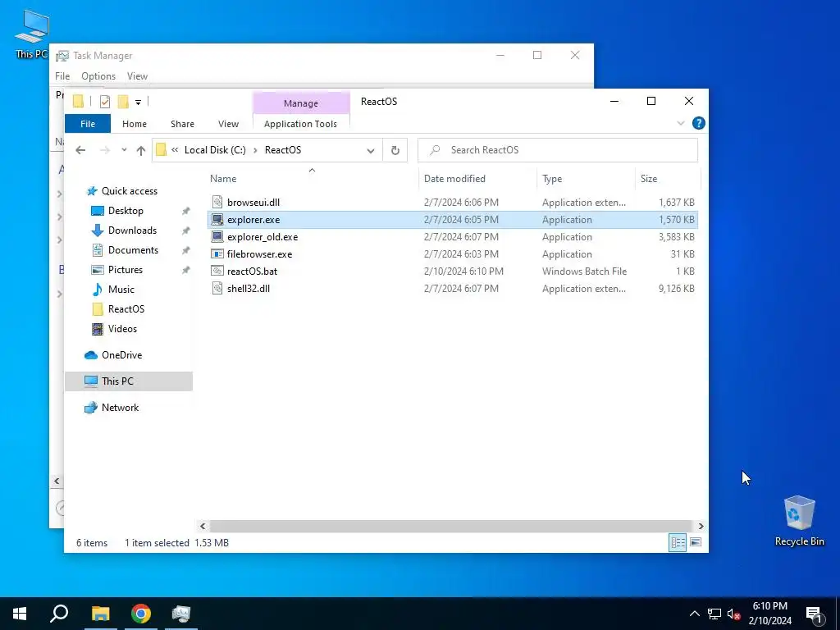Select the shell32.dll file icon
Screen dimensions: 840x630
(x=217, y=288)
